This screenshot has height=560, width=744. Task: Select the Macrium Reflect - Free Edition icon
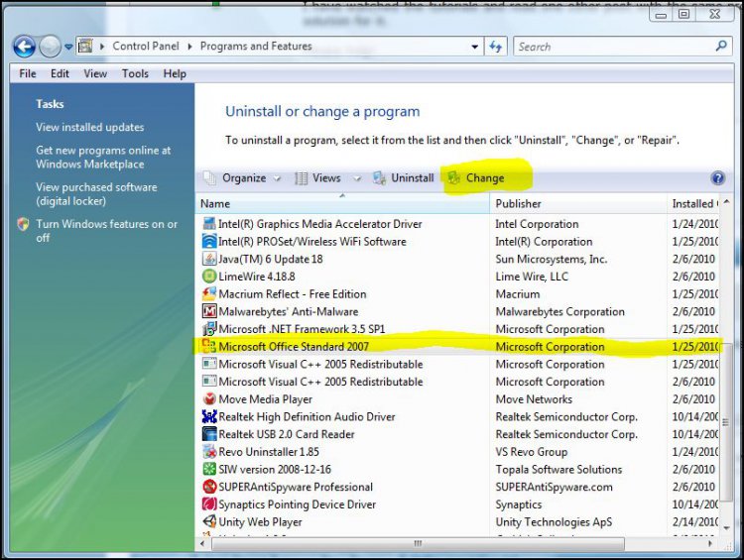pyautogui.click(x=208, y=293)
